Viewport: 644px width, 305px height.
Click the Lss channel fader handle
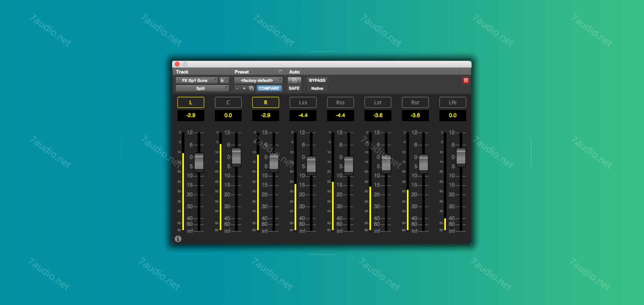[311, 165]
